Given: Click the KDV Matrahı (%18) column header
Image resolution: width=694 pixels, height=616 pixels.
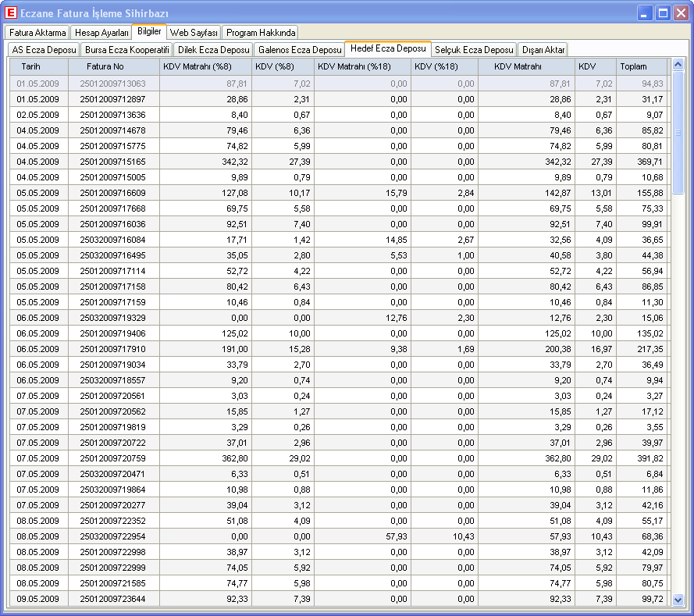Looking at the screenshot, I should point(354,66).
